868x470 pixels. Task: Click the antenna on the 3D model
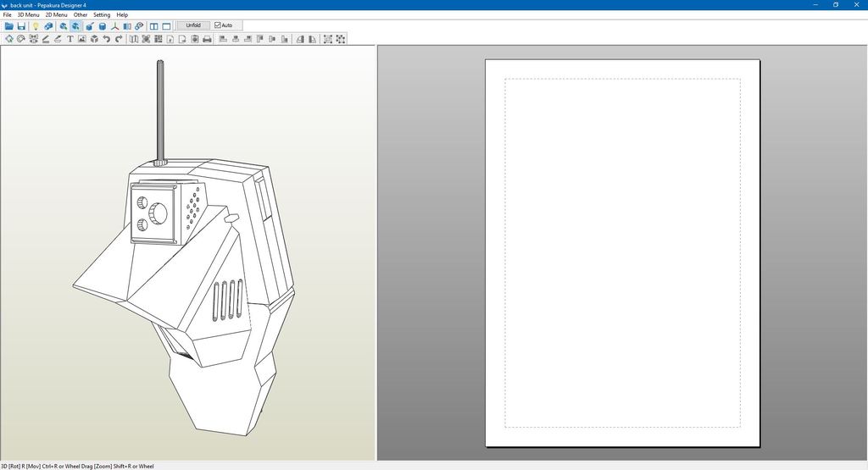pyautogui.click(x=160, y=111)
